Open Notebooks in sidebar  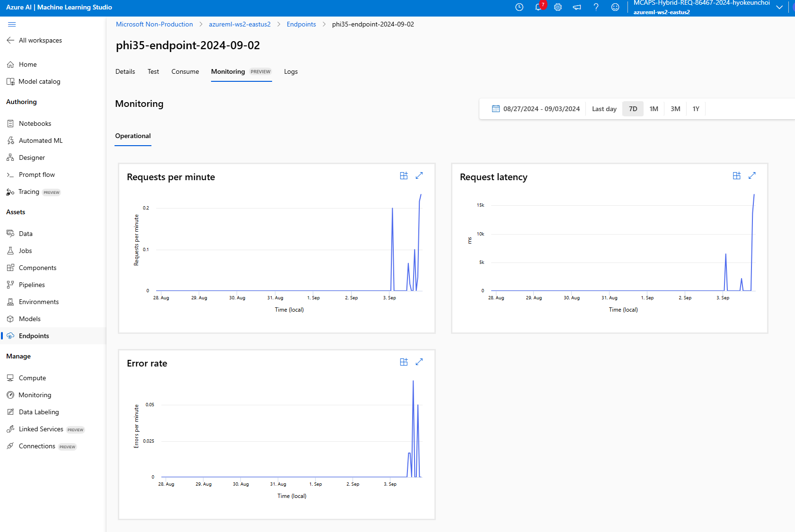[29, 123]
